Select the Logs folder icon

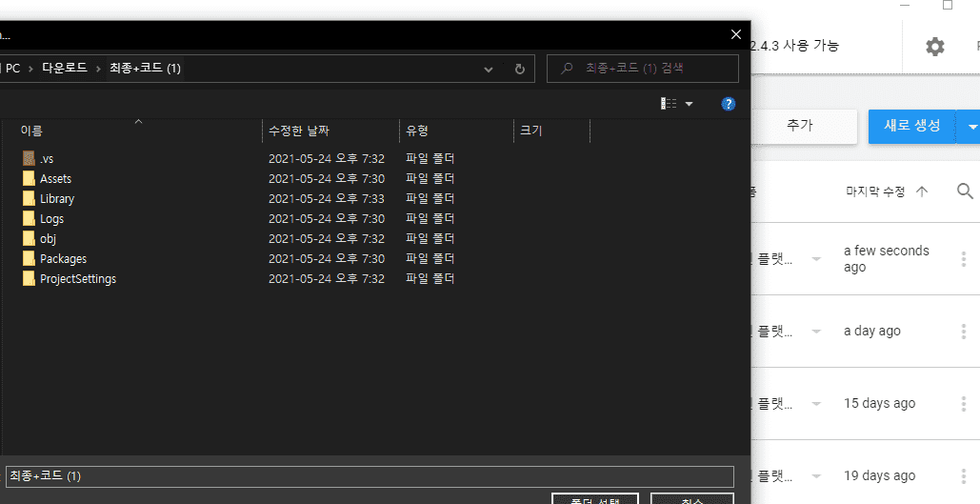(29, 218)
